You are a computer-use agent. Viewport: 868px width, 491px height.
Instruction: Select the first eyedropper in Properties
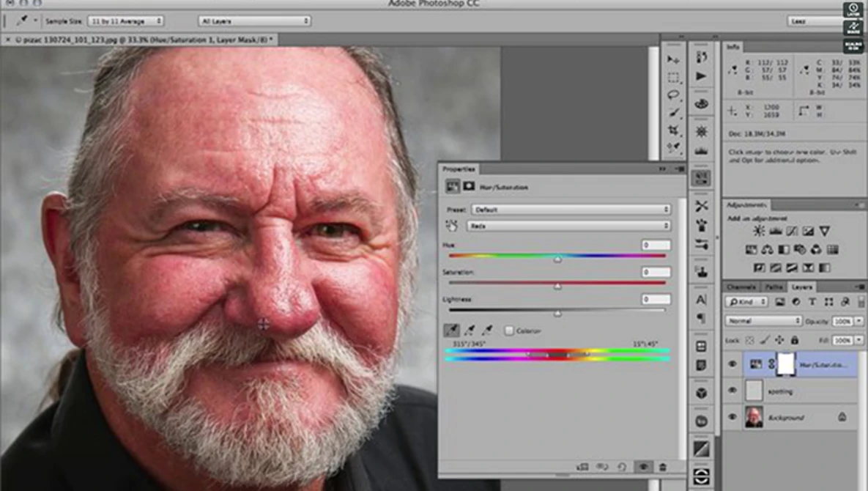click(452, 331)
